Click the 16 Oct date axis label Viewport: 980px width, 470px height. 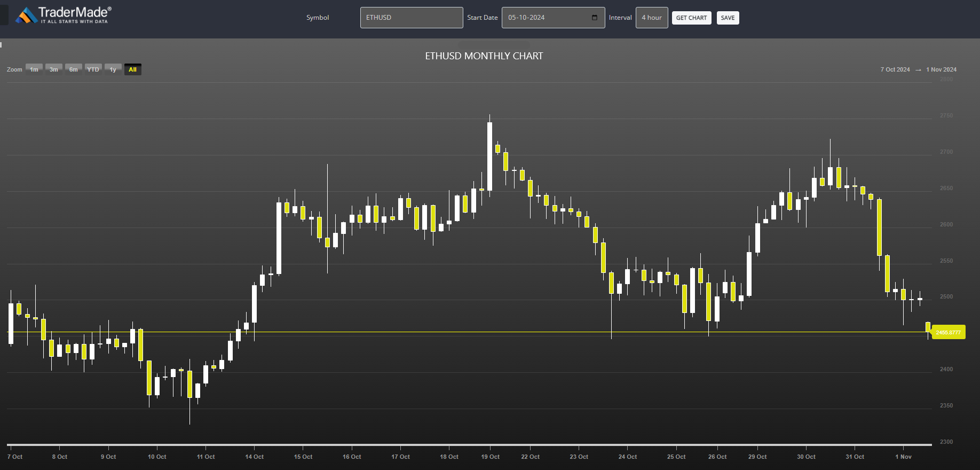click(352, 457)
